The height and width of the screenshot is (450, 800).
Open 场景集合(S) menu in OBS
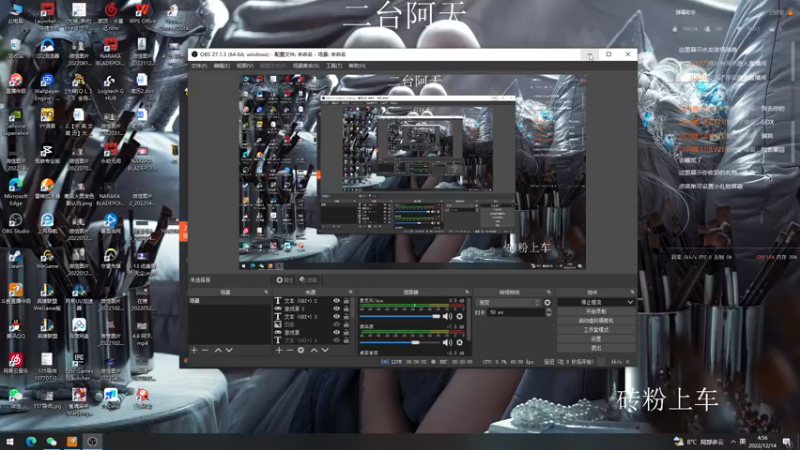(x=306, y=66)
